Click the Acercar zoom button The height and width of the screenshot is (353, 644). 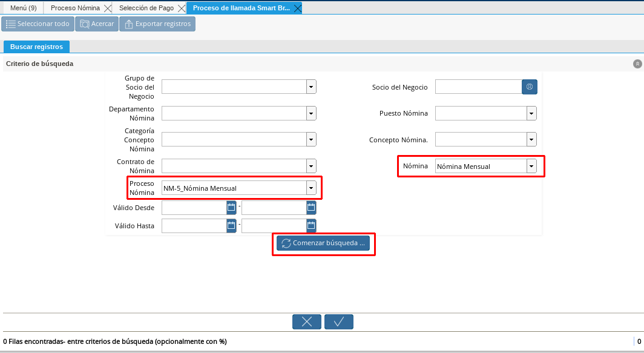(97, 24)
